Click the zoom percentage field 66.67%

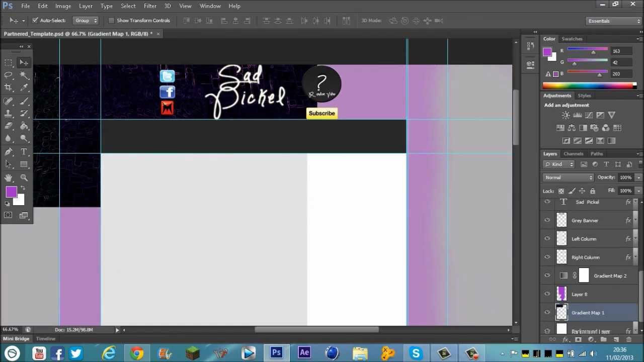pos(10,330)
